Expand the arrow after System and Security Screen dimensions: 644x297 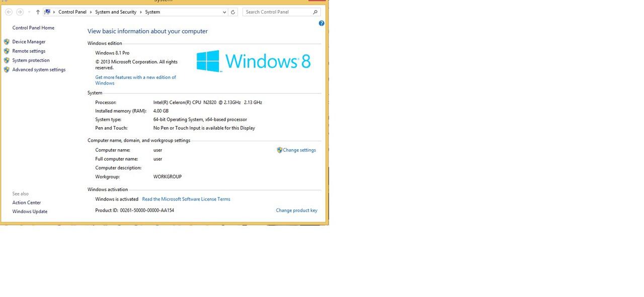click(x=141, y=12)
